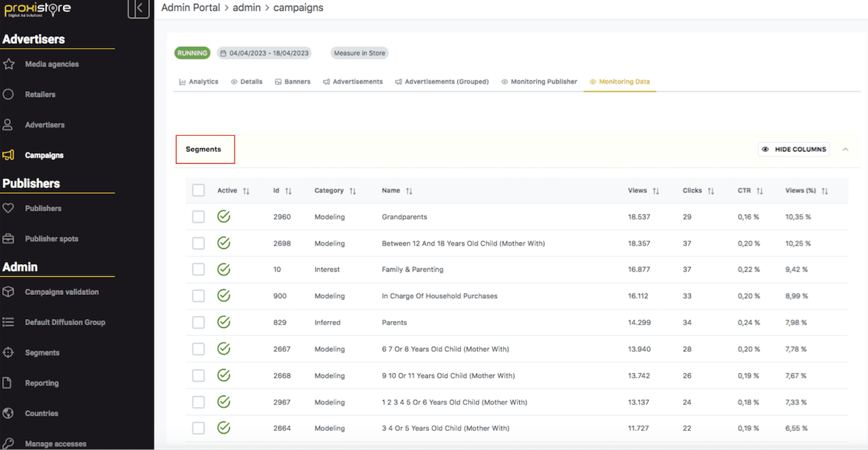Open the Advertisements (Grouped) tab
This screenshot has width=868, height=450.
pos(442,82)
